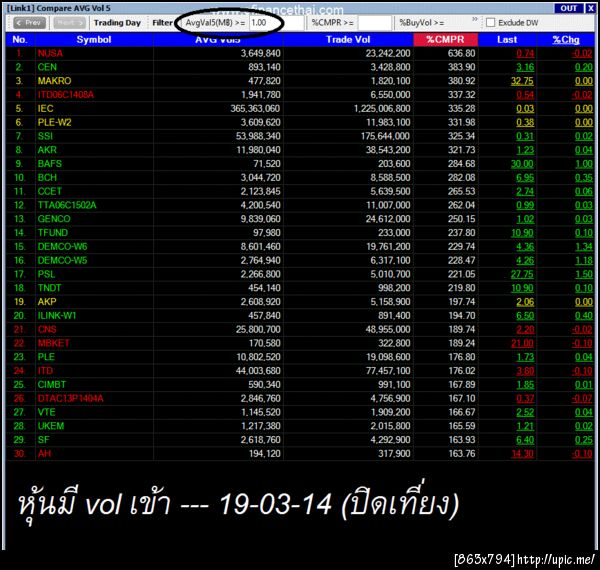Image resolution: width=600 pixels, height=570 pixels.
Task: Go to previous page with Prev button
Action: pos(29,23)
